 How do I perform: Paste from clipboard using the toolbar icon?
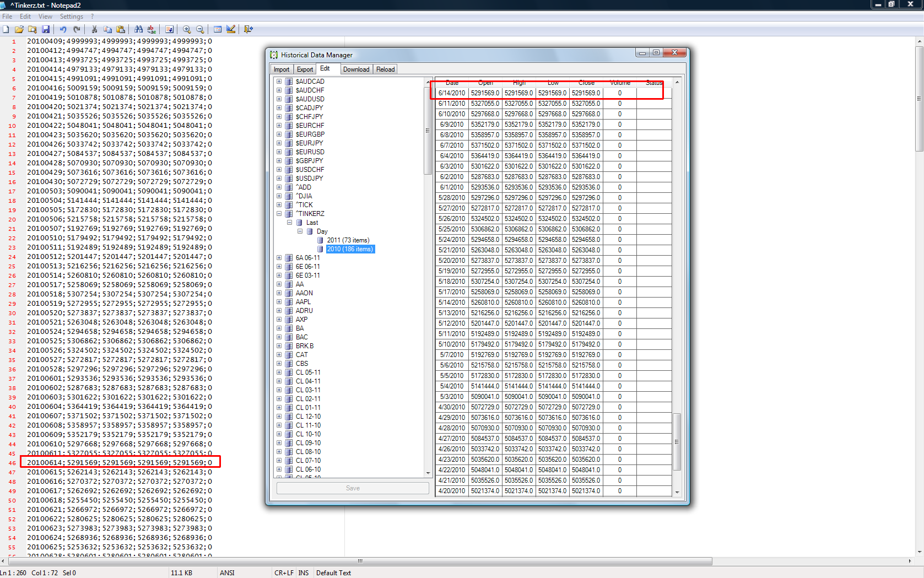(121, 29)
